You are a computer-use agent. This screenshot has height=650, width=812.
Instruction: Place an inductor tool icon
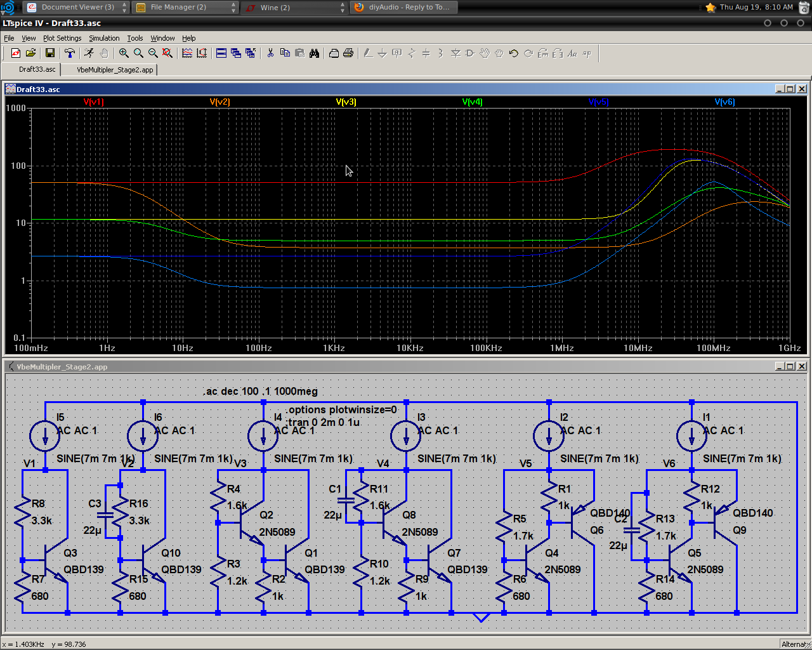pyautogui.click(x=441, y=53)
